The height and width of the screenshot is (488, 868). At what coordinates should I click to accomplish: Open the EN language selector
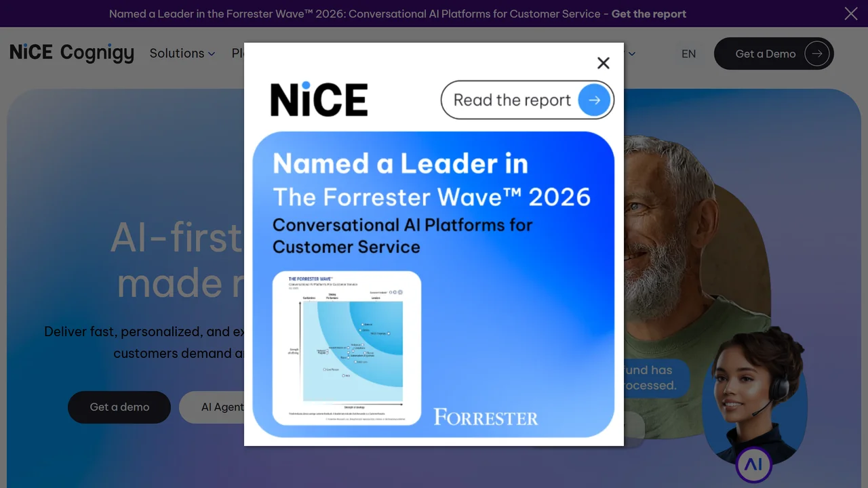click(688, 54)
